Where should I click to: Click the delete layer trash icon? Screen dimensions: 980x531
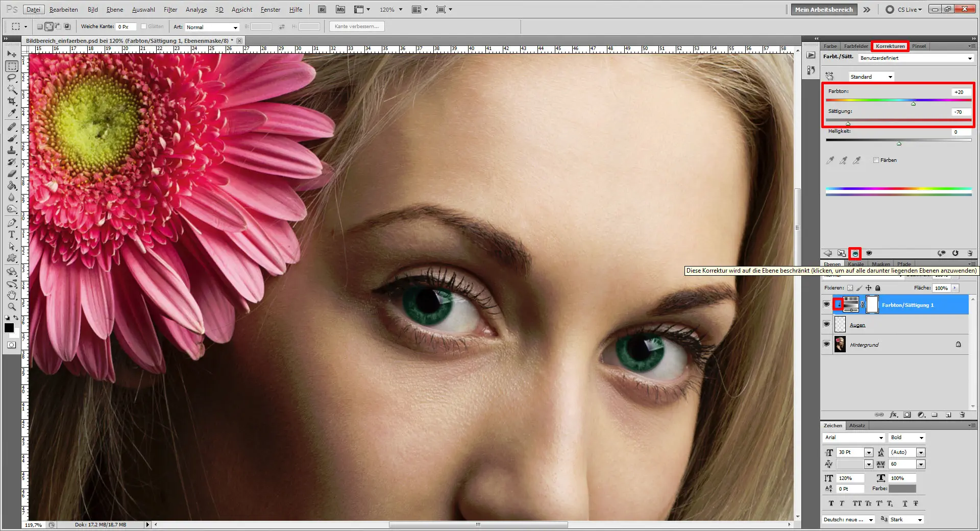pos(962,415)
